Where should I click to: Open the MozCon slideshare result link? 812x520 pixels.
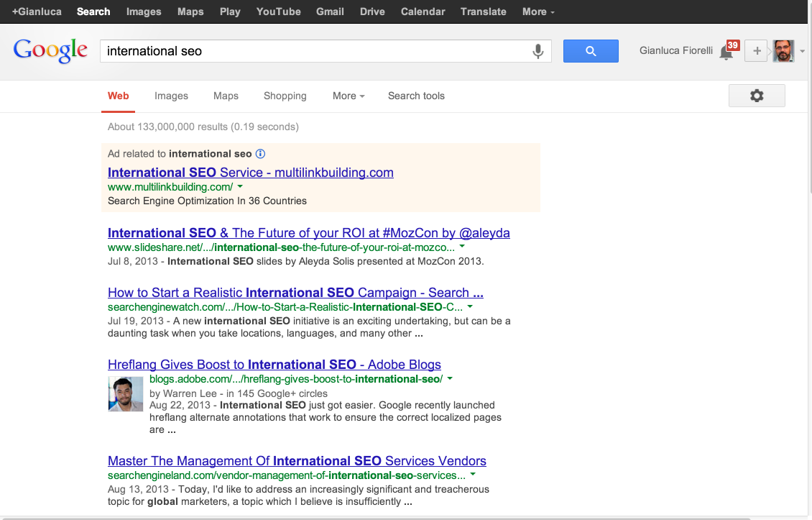tap(308, 233)
